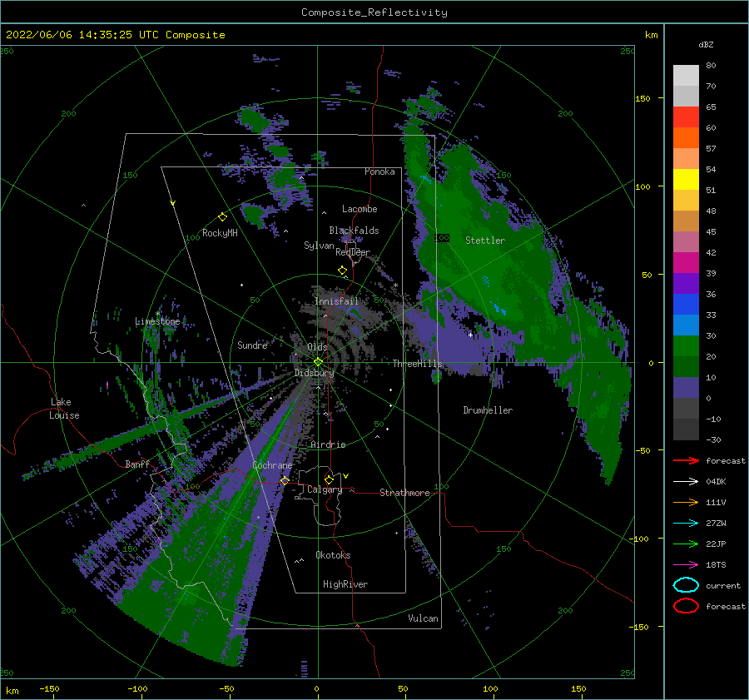749x700 pixels.
Task: Click the km unit label at top right
Action: [x=651, y=35]
